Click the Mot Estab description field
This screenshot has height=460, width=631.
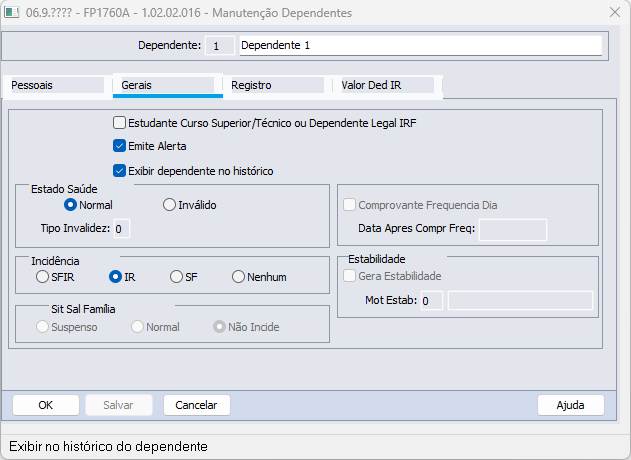[x=520, y=301]
